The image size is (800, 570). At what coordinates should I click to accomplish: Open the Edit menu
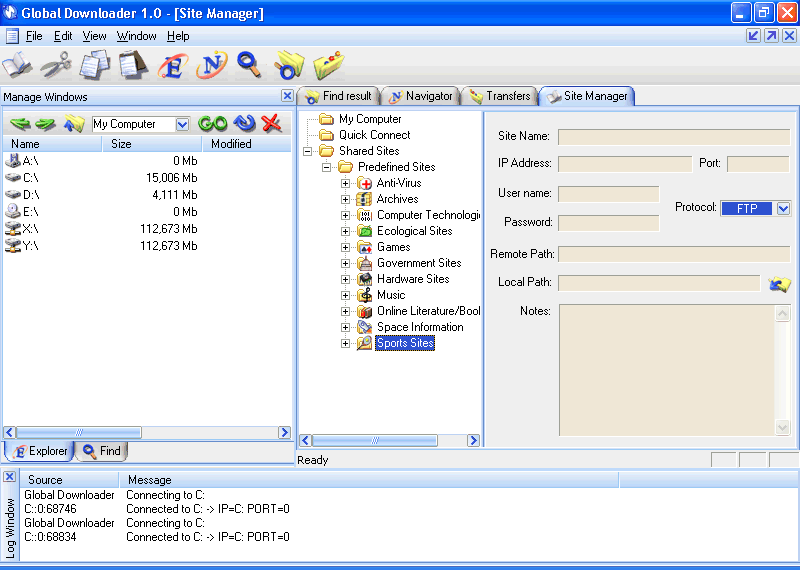63,36
